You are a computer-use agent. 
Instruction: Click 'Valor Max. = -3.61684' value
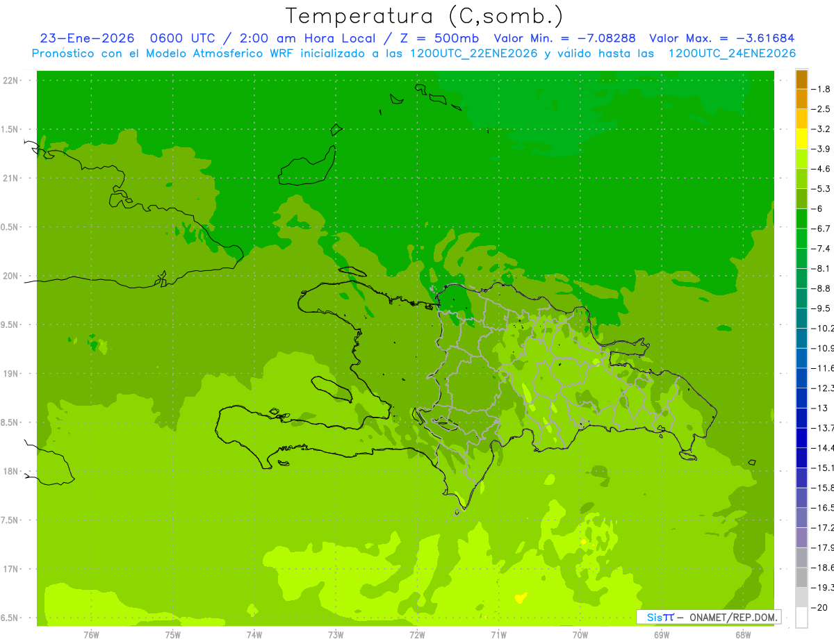coord(721,38)
